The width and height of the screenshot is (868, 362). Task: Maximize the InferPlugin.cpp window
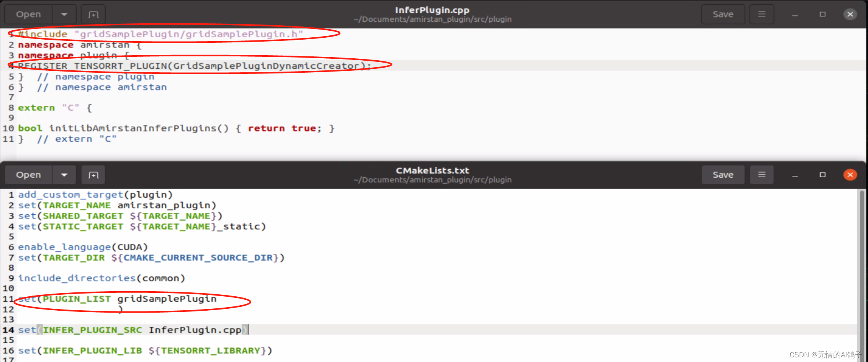823,14
